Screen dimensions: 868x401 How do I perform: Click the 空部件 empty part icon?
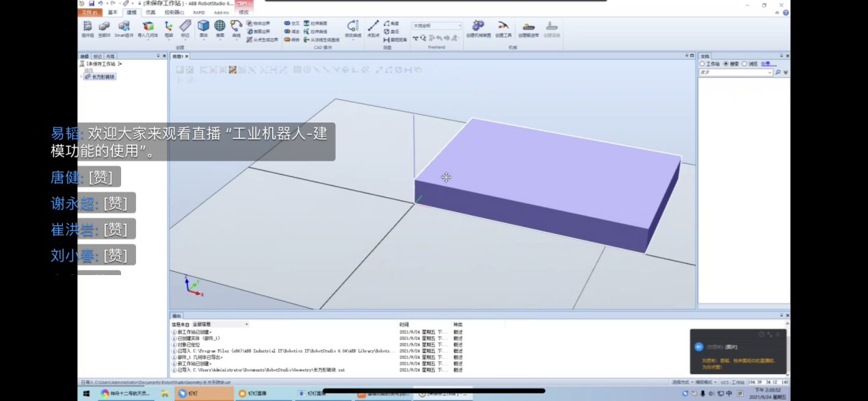(x=104, y=28)
